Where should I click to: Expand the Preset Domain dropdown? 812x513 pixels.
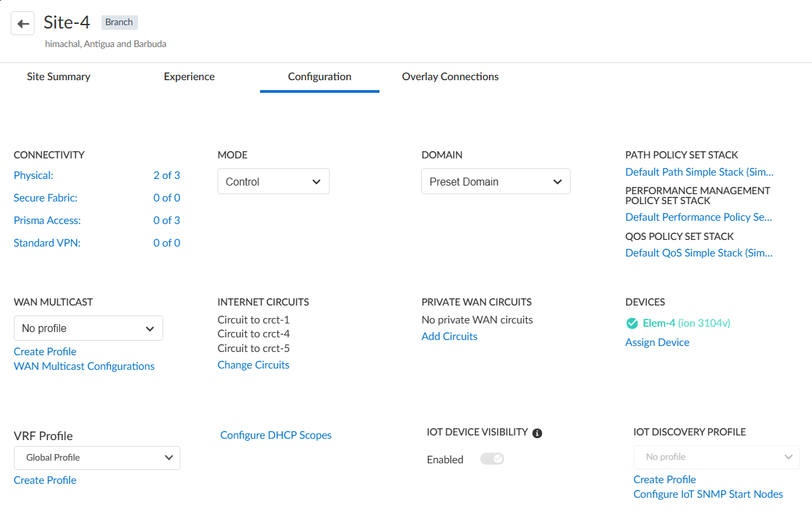(x=496, y=182)
